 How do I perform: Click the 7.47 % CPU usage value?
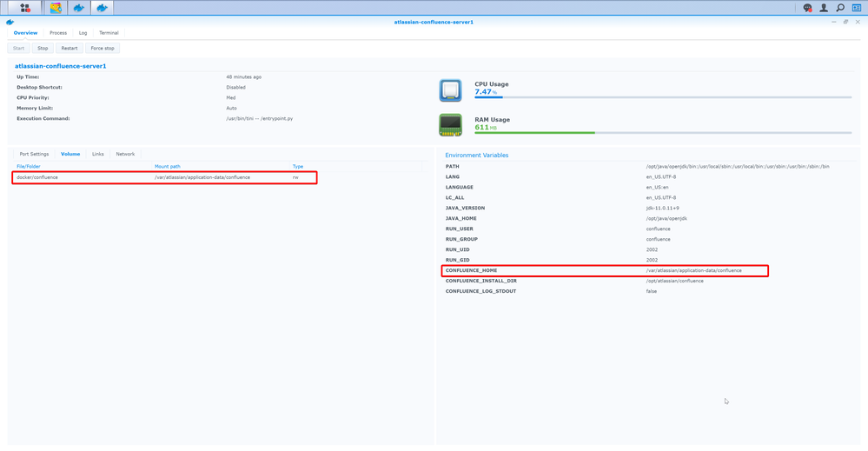pyautogui.click(x=486, y=92)
